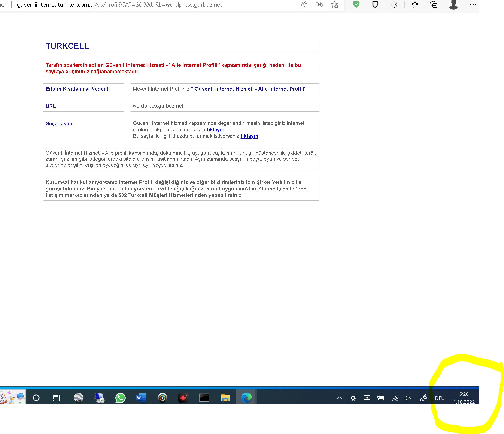Click the screen projection tray icon
This screenshot has height=434, width=504.
tap(367, 398)
